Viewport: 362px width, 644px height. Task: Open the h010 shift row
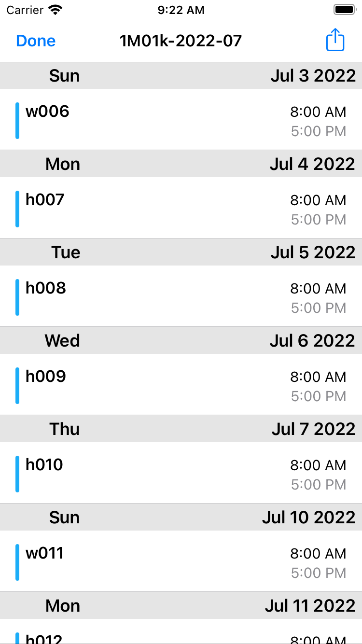click(181, 474)
